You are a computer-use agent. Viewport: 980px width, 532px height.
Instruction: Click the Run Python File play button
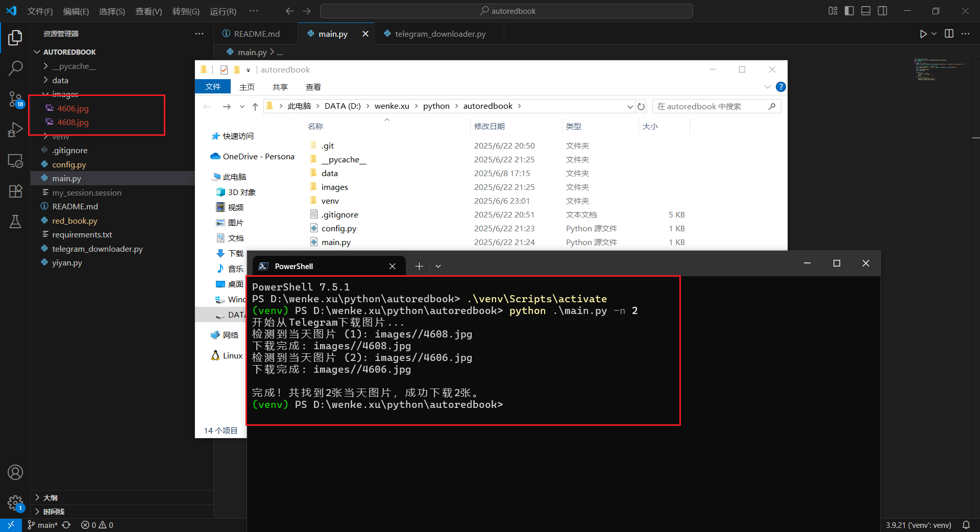[923, 34]
